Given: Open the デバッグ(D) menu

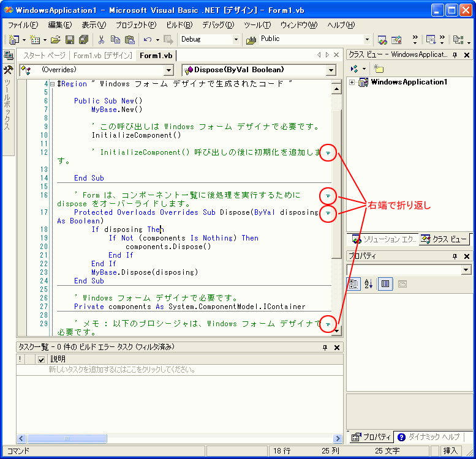Looking at the screenshot, I should tap(218, 25).
